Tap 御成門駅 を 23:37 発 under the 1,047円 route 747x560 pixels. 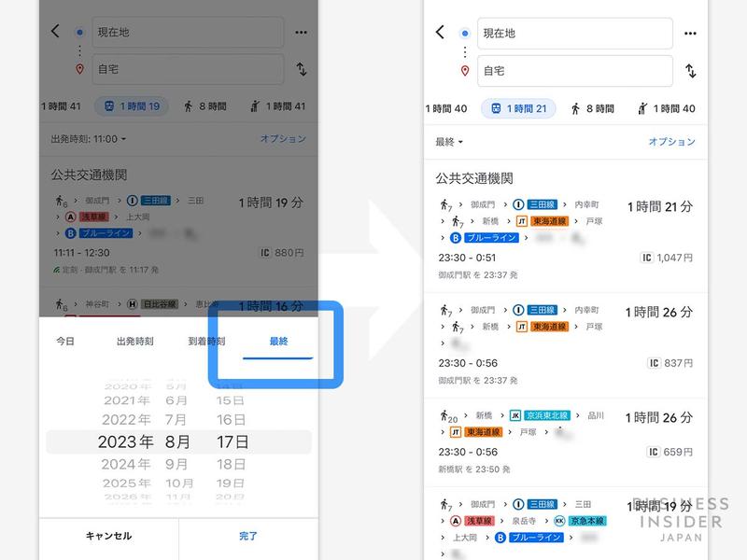point(478,274)
